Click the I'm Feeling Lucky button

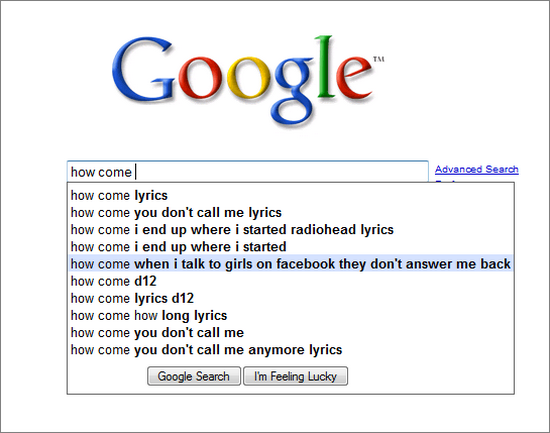pos(295,376)
